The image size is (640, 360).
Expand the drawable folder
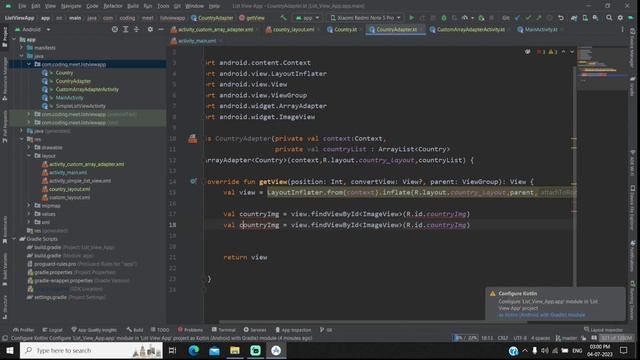tap(29, 147)
